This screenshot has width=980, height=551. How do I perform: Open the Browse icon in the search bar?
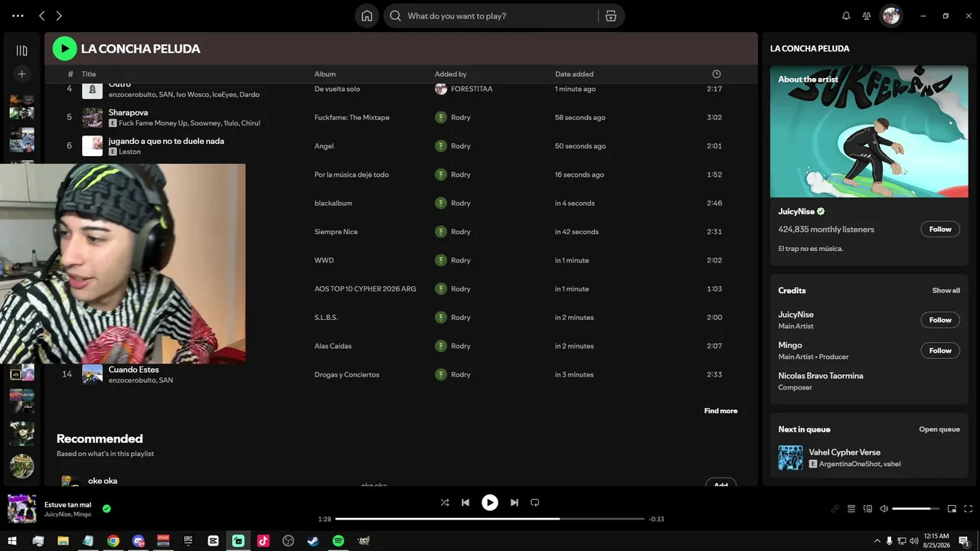point(611,15)
